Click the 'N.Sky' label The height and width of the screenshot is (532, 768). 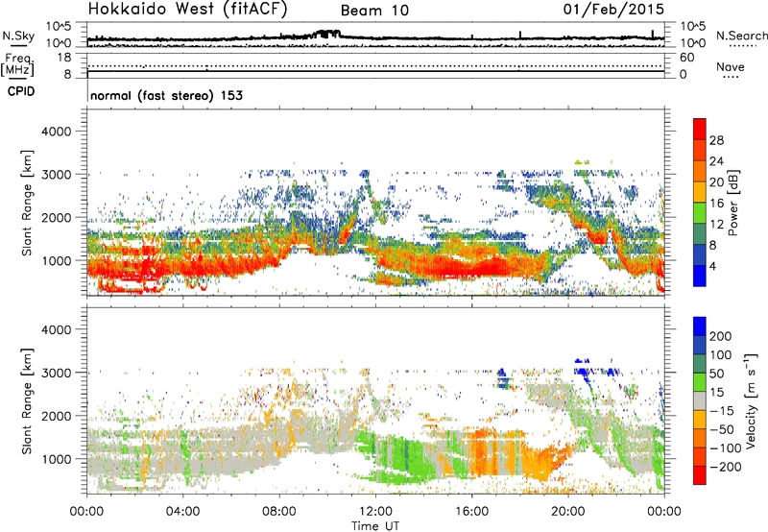click(x=18, y=36)
